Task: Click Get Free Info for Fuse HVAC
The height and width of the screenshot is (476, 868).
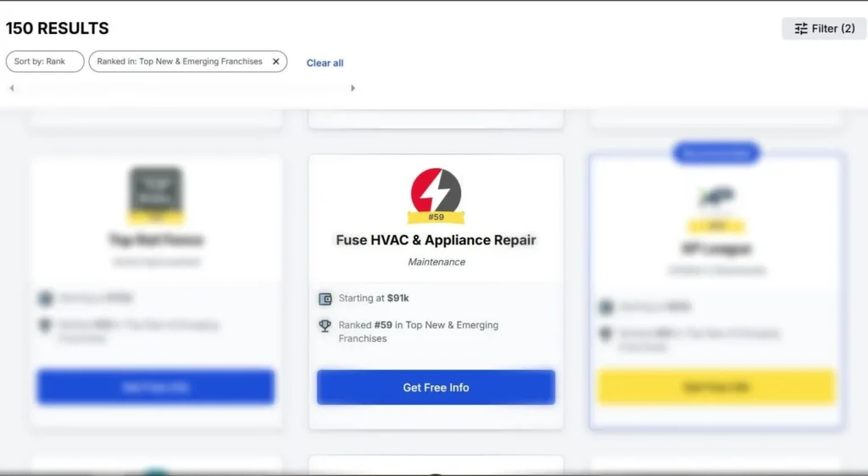Action: pos(436,388)
